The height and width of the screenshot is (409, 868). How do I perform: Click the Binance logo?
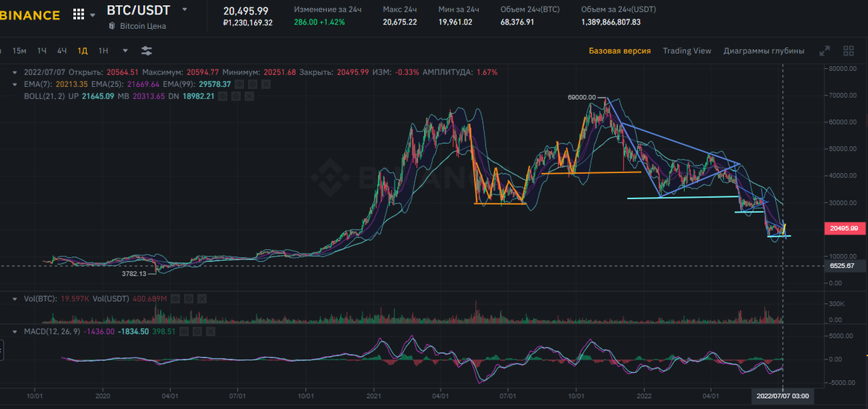pos(30,15)
